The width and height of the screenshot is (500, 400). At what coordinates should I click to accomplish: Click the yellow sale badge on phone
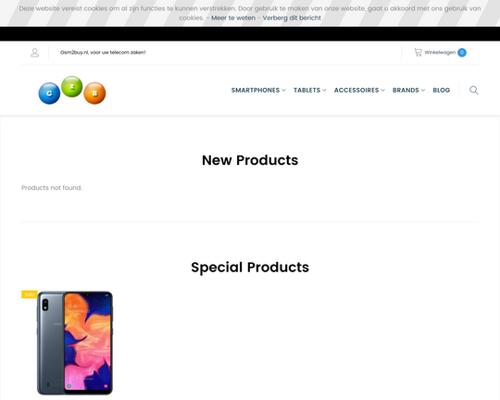click(x=29, y=294)
